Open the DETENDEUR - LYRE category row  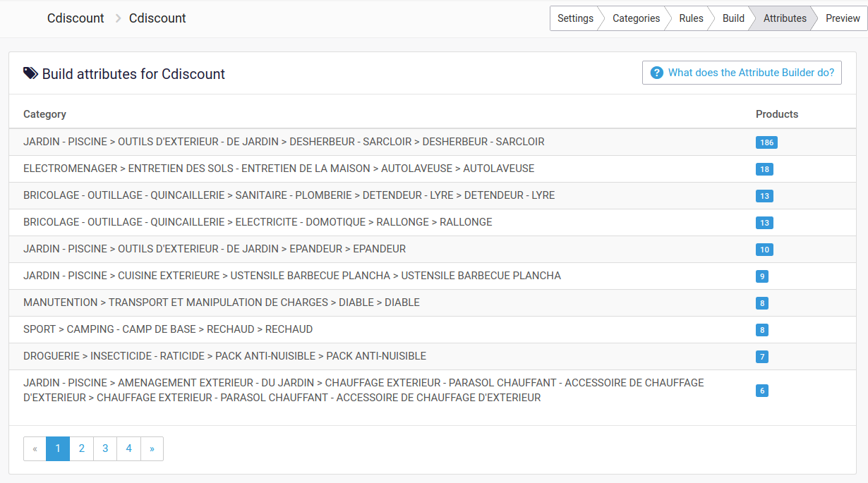pyautogui.click(x=433, y=195)
